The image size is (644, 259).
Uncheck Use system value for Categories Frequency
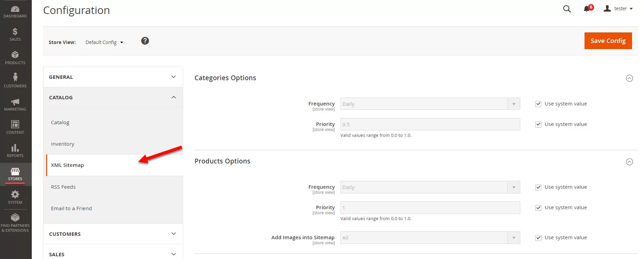pyautogui.click(x=538, y=104)
